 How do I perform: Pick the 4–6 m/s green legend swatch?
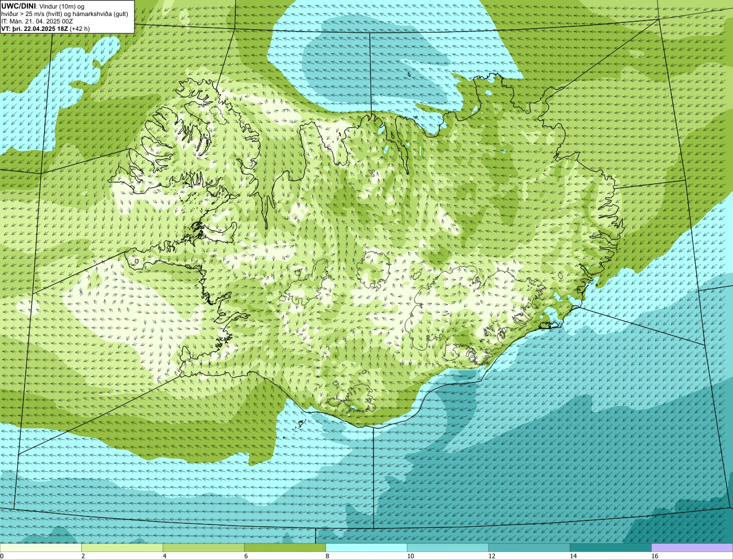[x=204, y=547]
